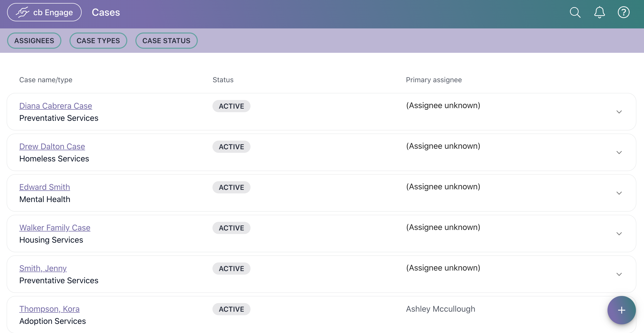The height and width of the screenshot is (333, 644).
Task: Click the Status column header
Action: pyautogui.click(x=223, y=80)
